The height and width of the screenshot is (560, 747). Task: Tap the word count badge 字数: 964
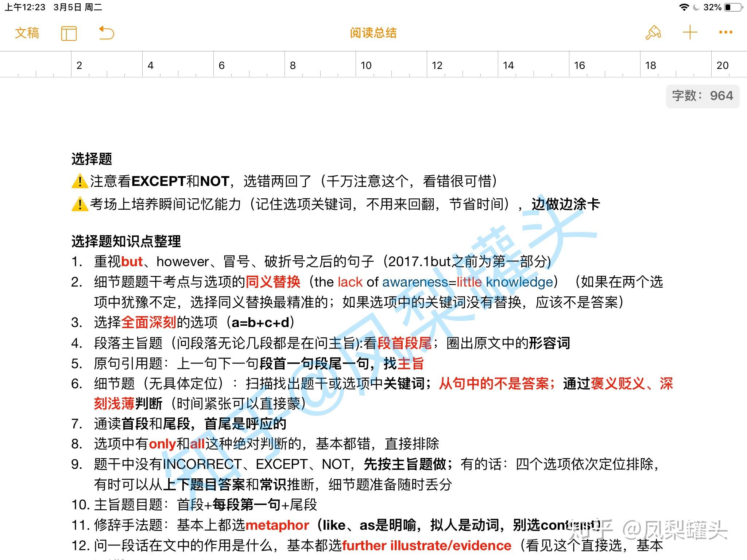click(x=703, y=96)
